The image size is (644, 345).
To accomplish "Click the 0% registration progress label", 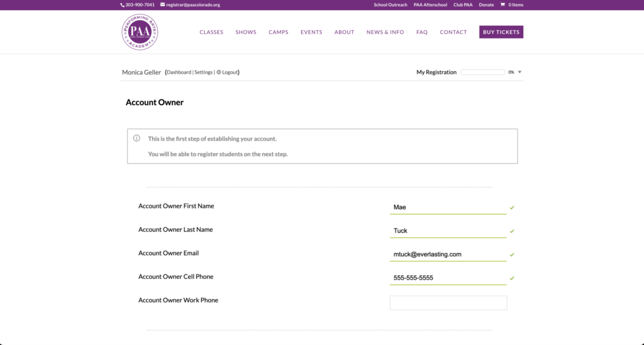I will [x=511, y=72].
